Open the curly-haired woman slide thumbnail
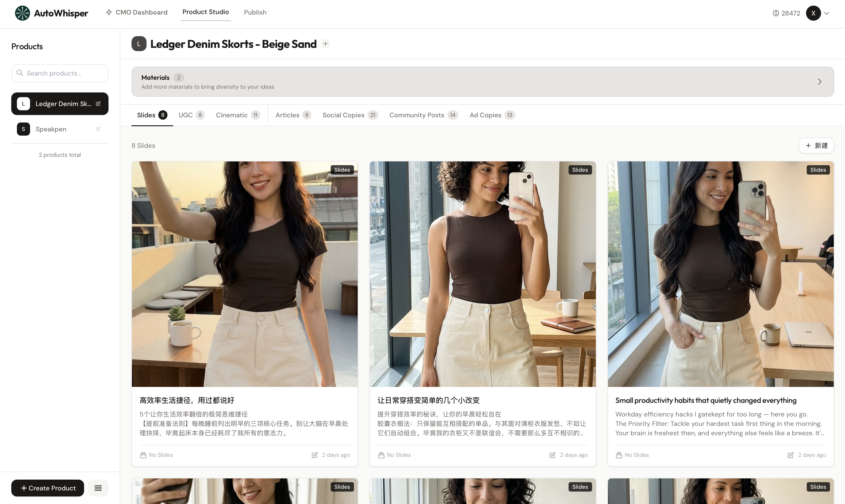The height and width of the screenshot is (504, 845). click(x=482, y=274)
